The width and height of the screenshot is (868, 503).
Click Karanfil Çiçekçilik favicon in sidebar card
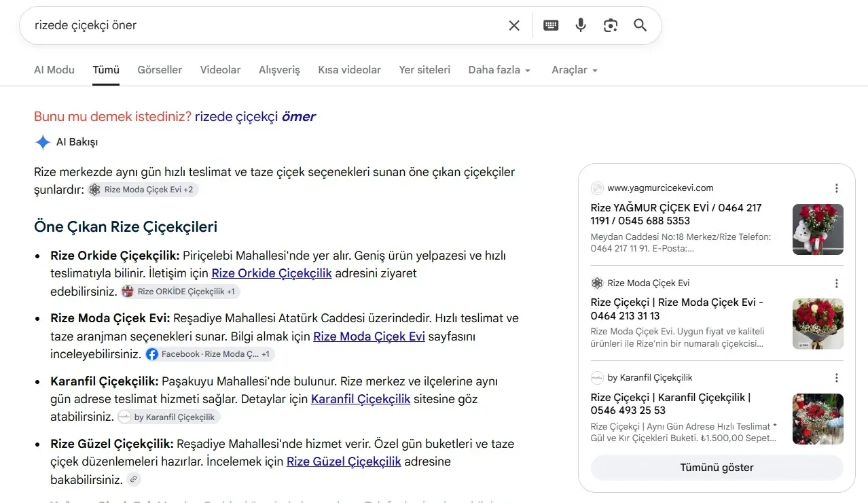597,377
